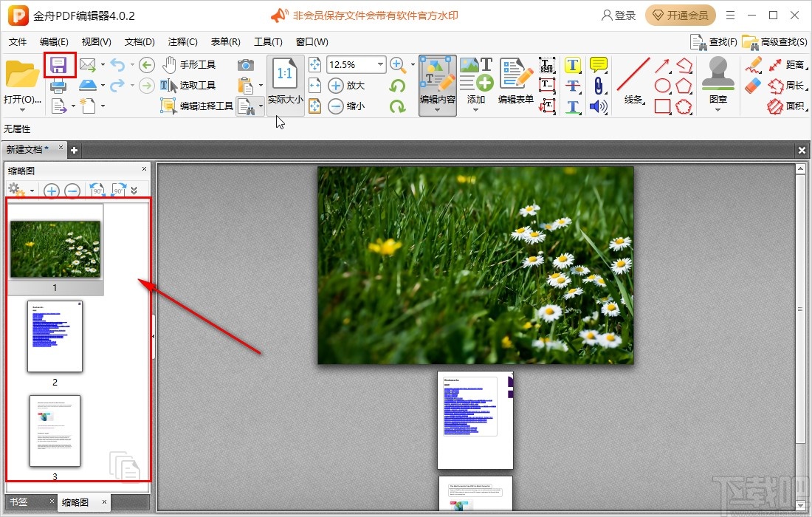Select the sound speaker annotation tool
The height and width of the screenshot is (517, 812).
tap(599, 106)
